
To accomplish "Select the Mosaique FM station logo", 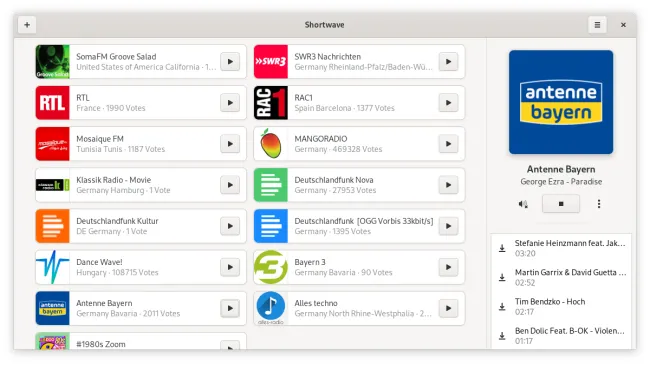I will tap(52, 144).
